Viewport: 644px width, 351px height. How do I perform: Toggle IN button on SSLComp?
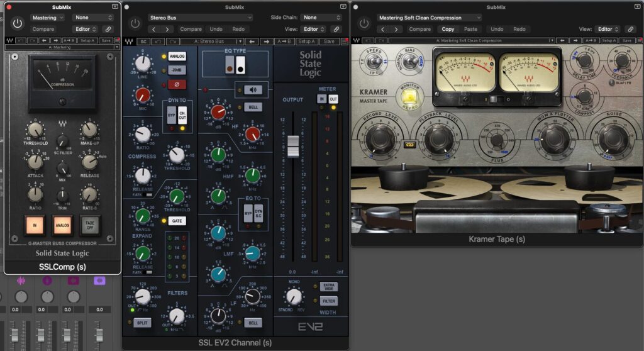point(35,225)
